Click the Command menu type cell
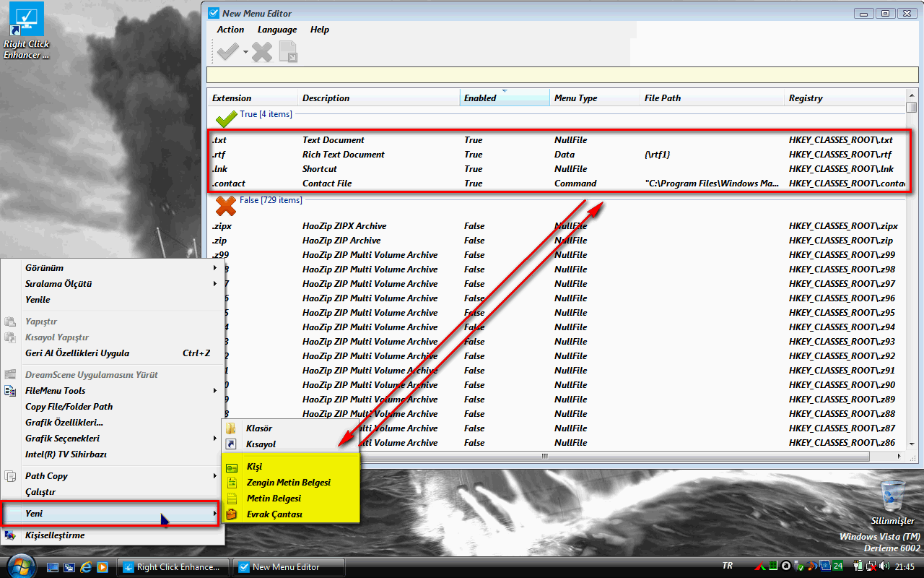This screenshot has height=578, width=924. (x=575, y=184)
